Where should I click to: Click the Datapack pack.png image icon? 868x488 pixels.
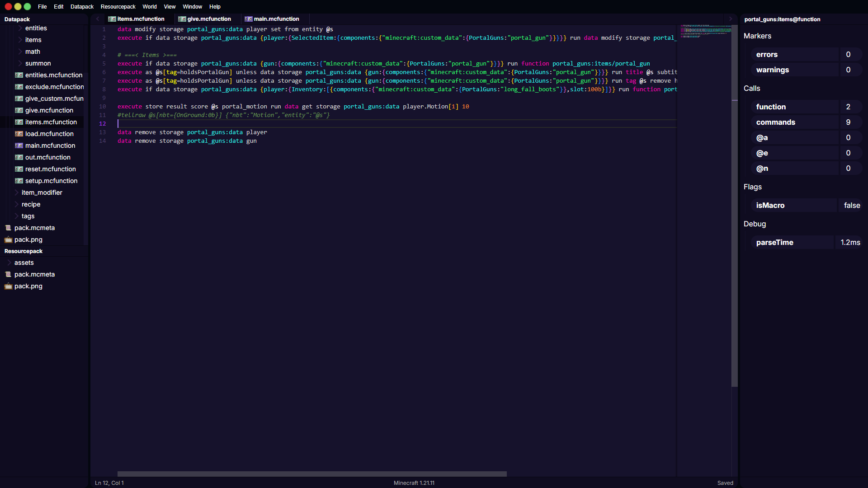(8, 239)
